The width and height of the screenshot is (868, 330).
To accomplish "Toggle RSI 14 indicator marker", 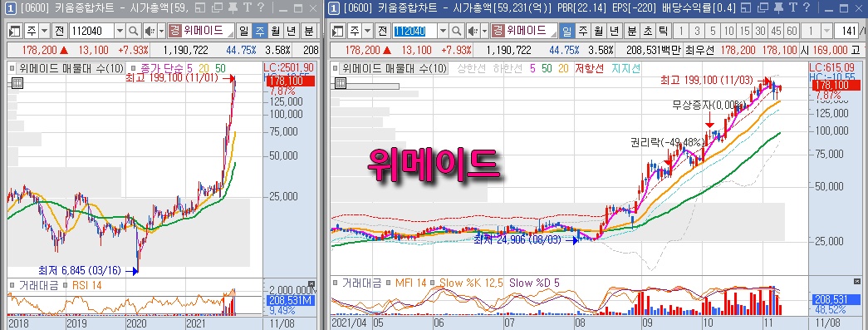I will click(65, 286).
